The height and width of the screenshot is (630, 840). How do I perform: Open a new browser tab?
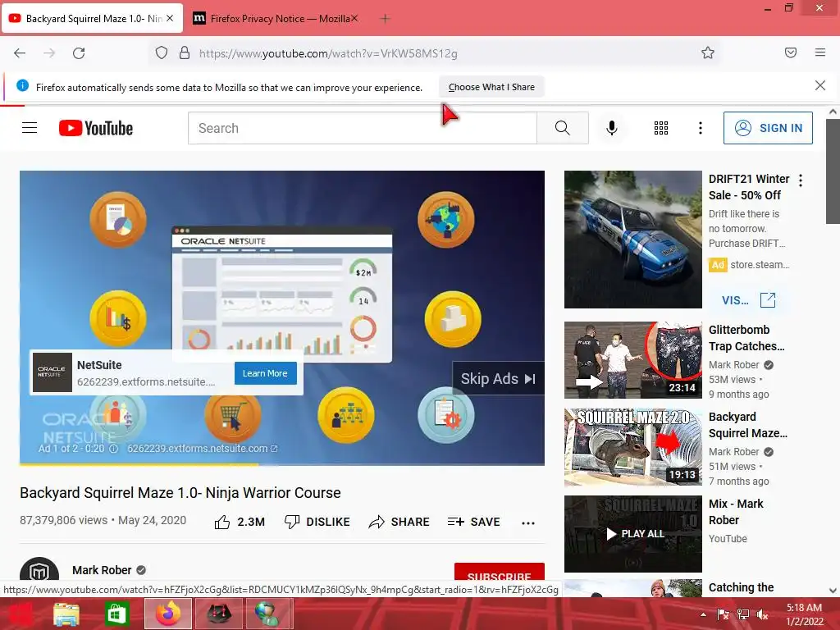pyautogui.click(x=385, y=19)
